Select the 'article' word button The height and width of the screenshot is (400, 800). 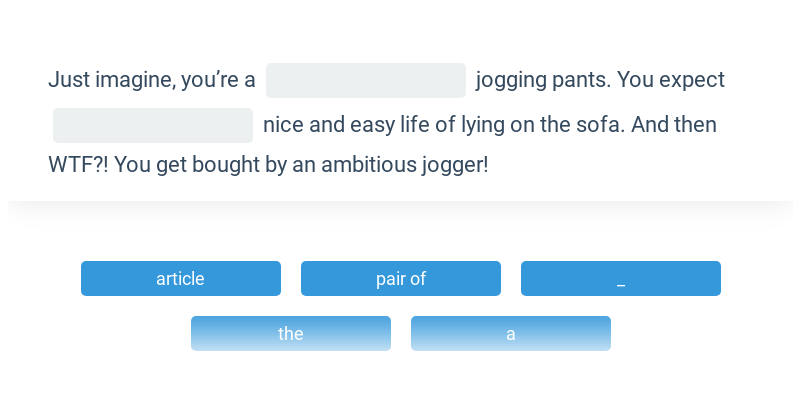[181, 279]
